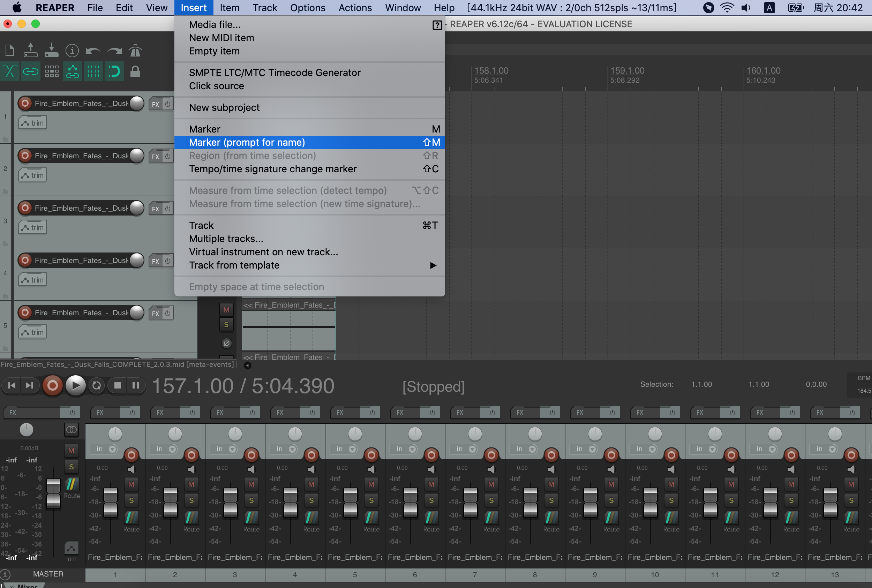Click go to end transport button
872x588 pixels.
(30, 385)
